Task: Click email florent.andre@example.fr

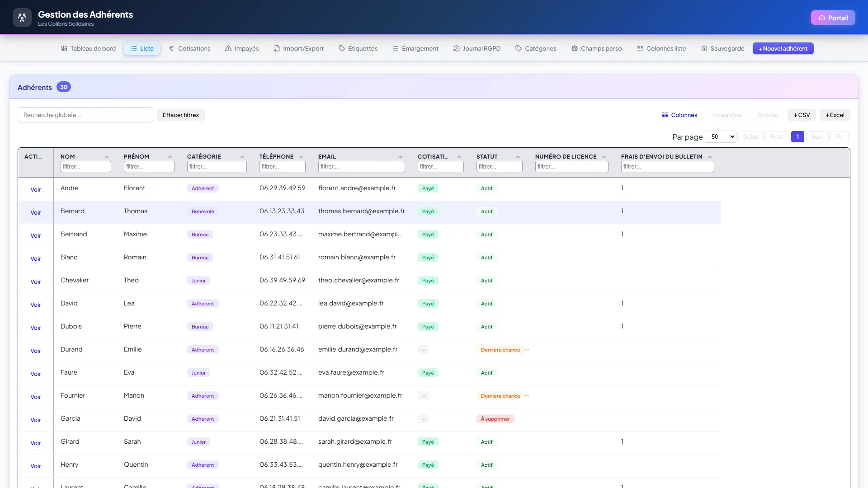Action: 357,188
